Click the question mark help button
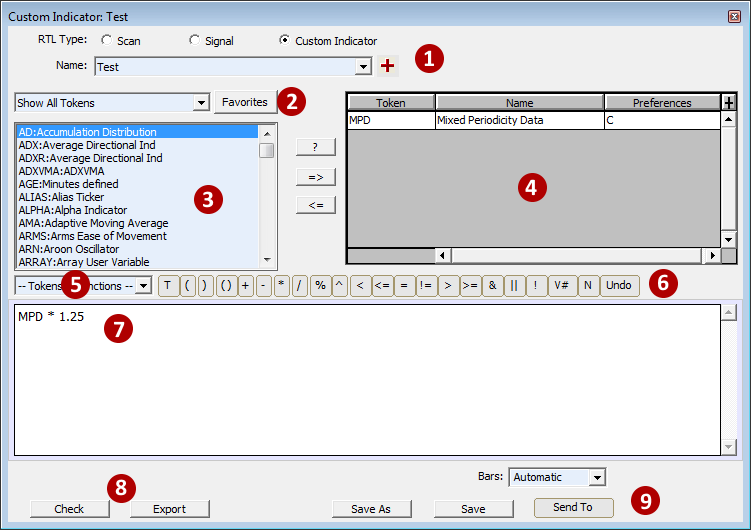This screenshot has width=751, height=530. 316,147
